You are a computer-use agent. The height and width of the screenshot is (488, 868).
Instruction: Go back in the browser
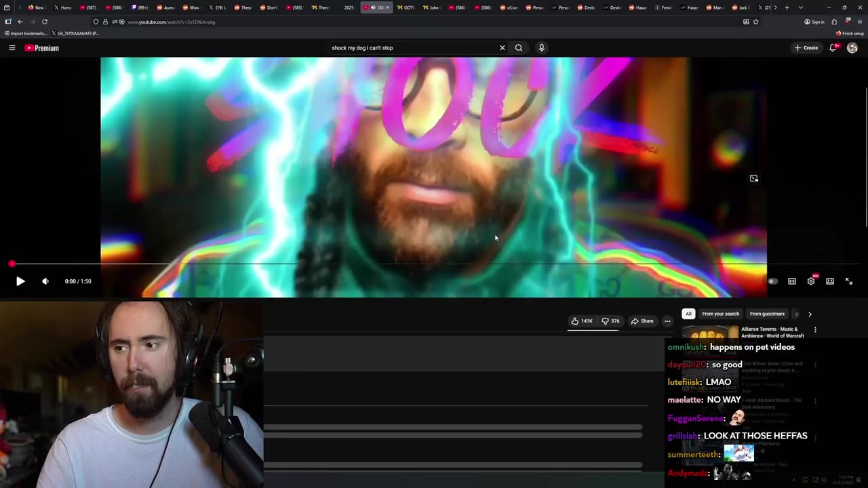click(x=20, y=22)
